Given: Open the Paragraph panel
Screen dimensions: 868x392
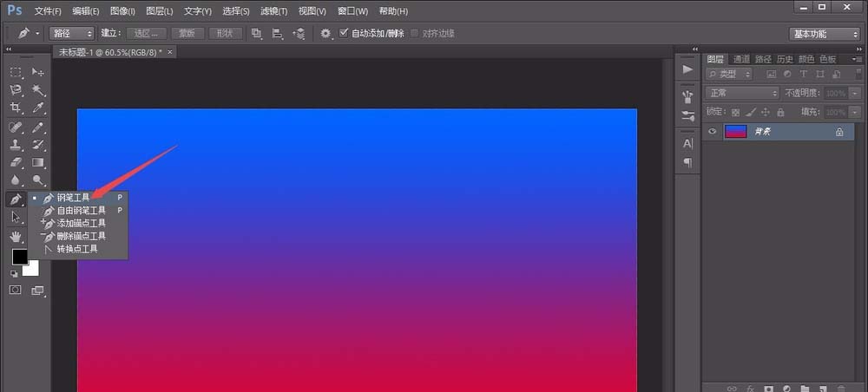Looking at the screenshot, I should [x=687, y=162].
